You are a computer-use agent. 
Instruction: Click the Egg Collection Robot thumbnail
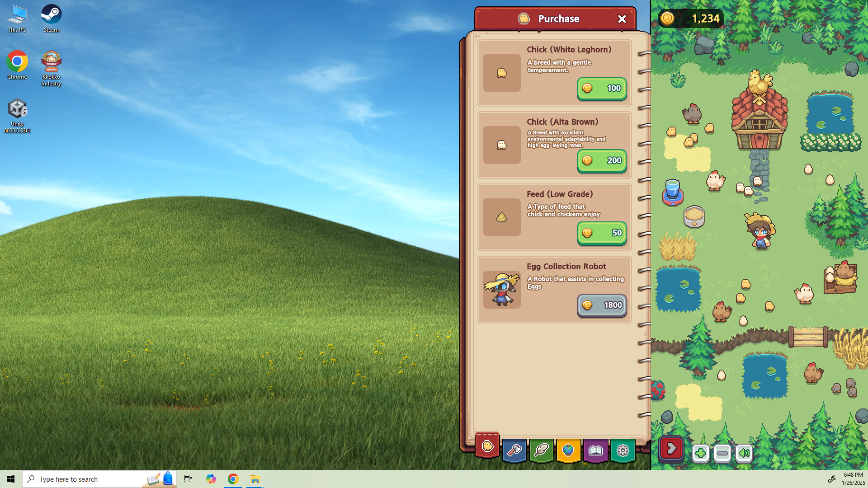pyautogui.click(x=502, y=290)
